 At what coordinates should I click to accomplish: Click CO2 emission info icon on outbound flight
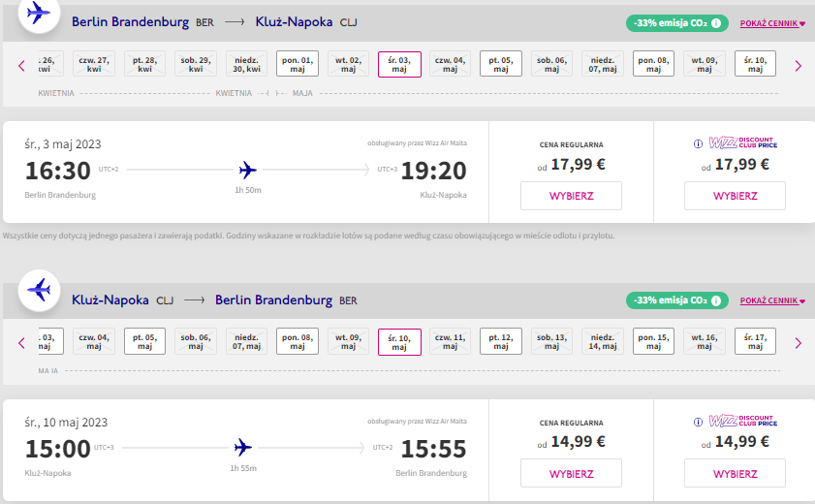coord(716,23)
